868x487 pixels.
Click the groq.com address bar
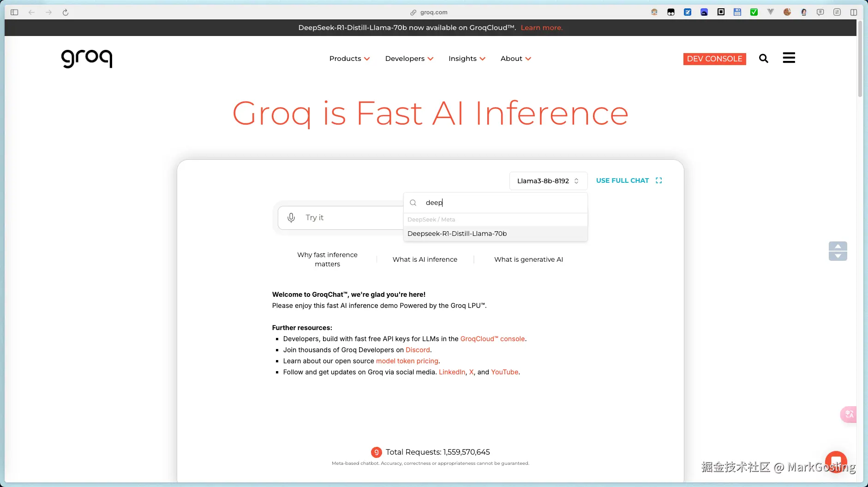tap(429, 12)
